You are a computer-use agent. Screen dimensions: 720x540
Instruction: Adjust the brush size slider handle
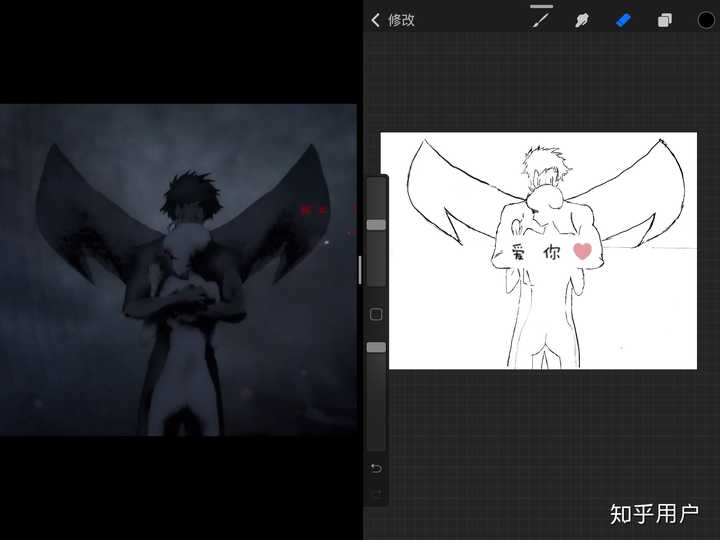tap(376, 225)
